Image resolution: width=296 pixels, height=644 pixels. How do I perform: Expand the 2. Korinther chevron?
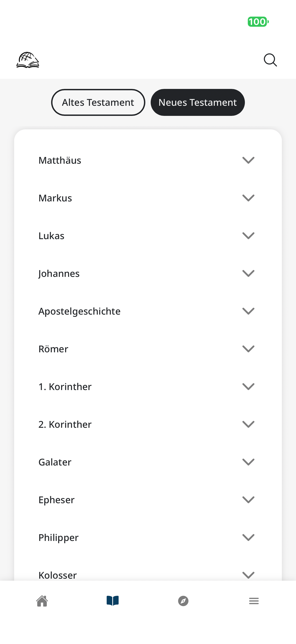(248, 424)
